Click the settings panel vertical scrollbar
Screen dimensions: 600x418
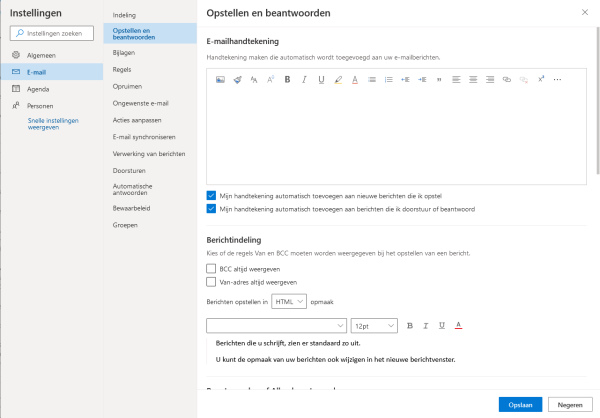pos(598,101)
